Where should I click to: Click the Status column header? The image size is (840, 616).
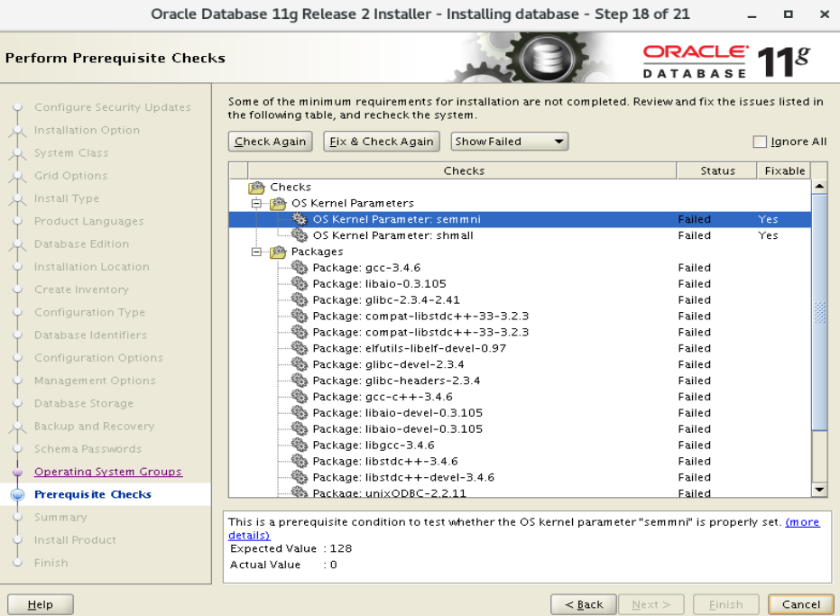(717, 170)
